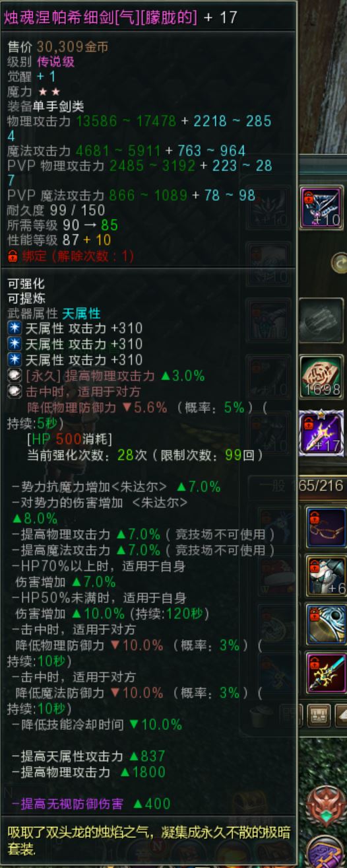347x868 pixels.
Task: Click the 击中时 effect gem icon
Action: [13, 392]
